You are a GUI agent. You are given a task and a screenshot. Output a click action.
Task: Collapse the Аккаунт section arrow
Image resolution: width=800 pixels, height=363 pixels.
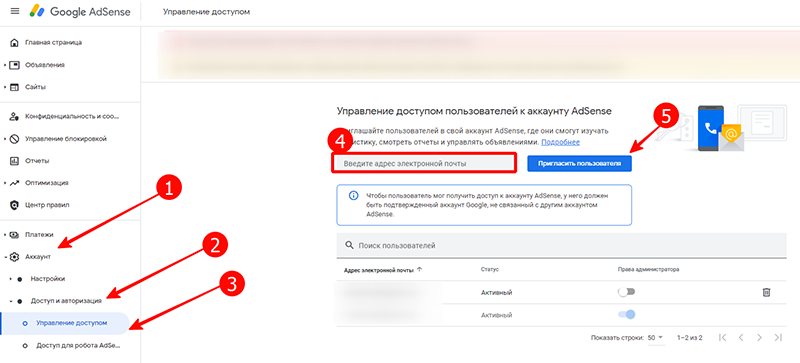click(5, 257)
